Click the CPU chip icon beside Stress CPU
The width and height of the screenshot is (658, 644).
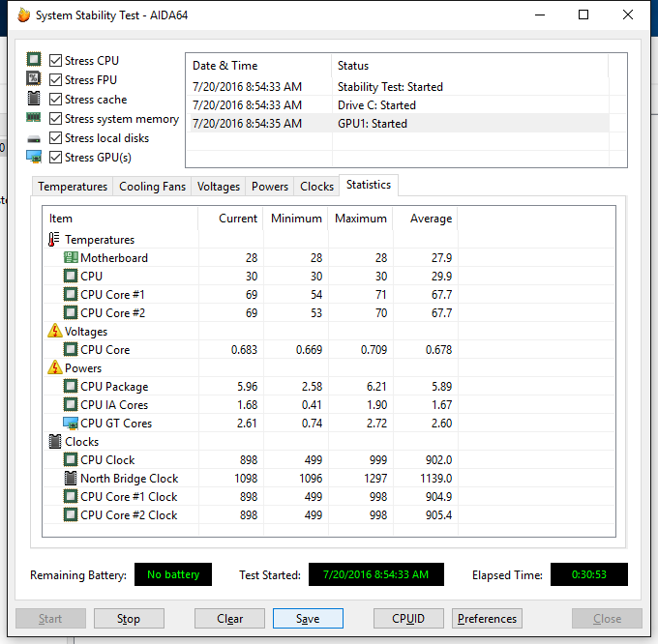[34, 59]
